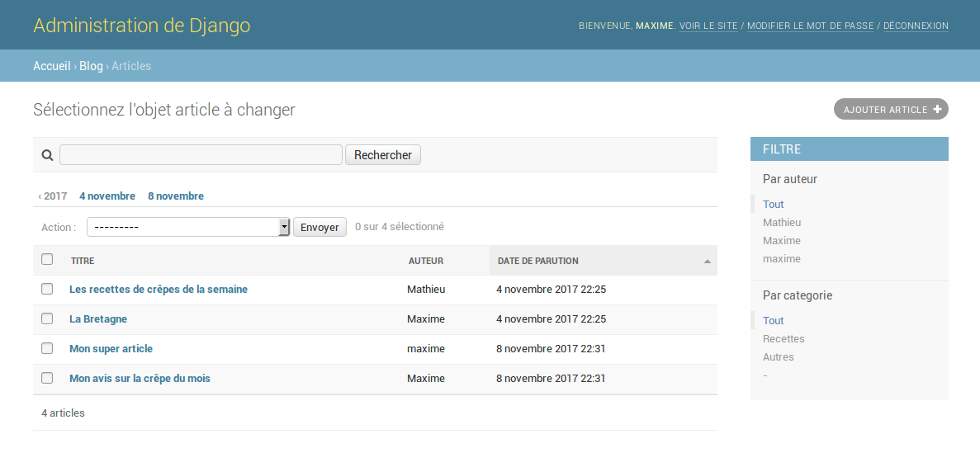Screen dimensions: 980x467
Task: Click author cell Mathieu in first row
Action: pos(426,289)
